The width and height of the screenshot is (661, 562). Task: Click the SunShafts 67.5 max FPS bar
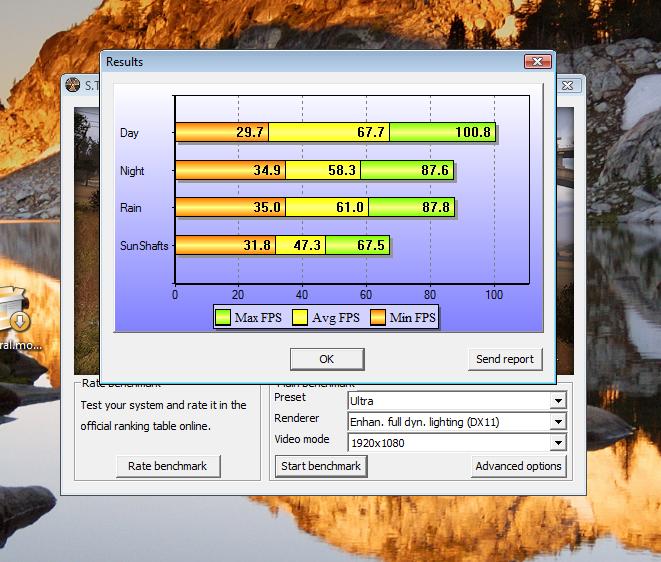pyautogui.click(x=357, y=245)
